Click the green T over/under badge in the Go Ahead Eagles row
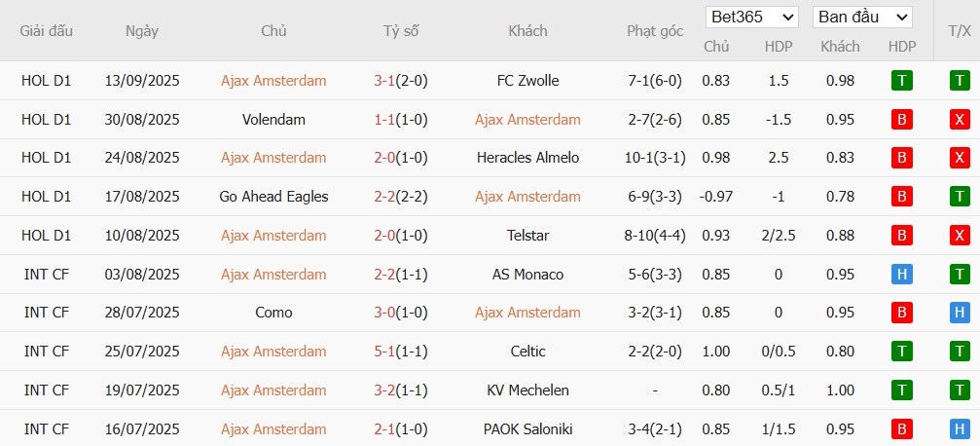 pos(960,197)
